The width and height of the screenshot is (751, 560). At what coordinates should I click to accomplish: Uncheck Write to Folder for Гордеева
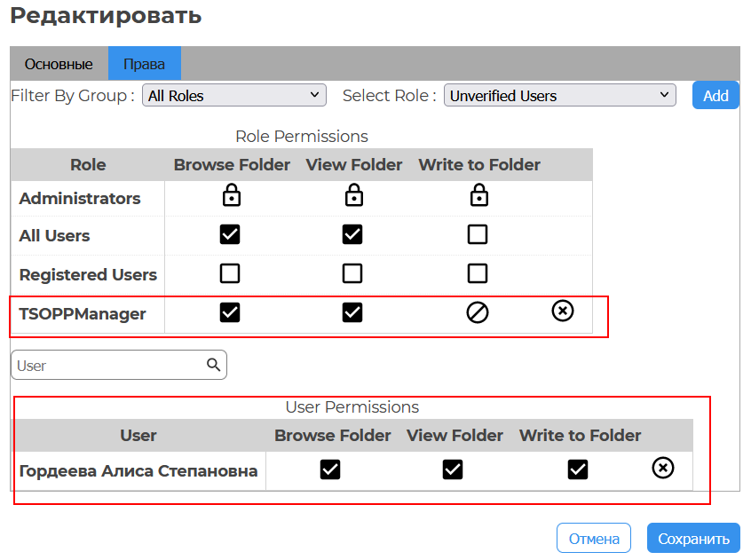pos(578,469)
